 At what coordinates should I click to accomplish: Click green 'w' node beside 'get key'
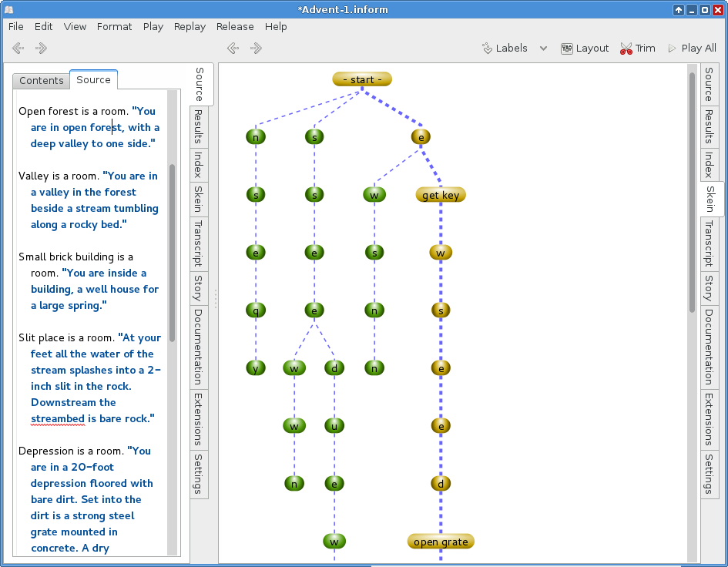(x=374, y=195)
